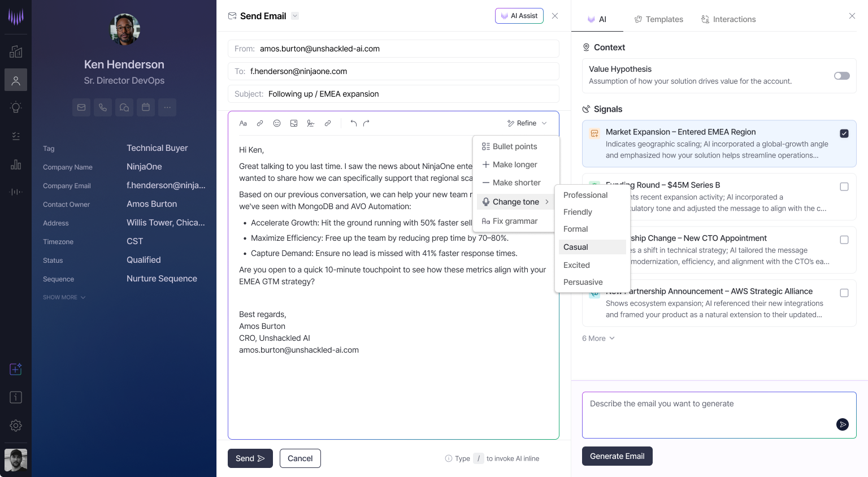868x477 pixels.
Task: Switch to the Templates tab
Action: tap(659, 19)
